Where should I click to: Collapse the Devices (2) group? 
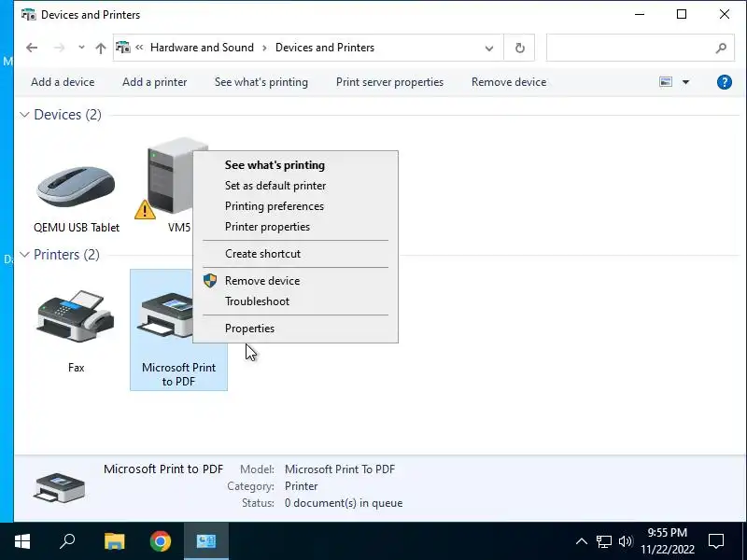(x=25, y=115)
